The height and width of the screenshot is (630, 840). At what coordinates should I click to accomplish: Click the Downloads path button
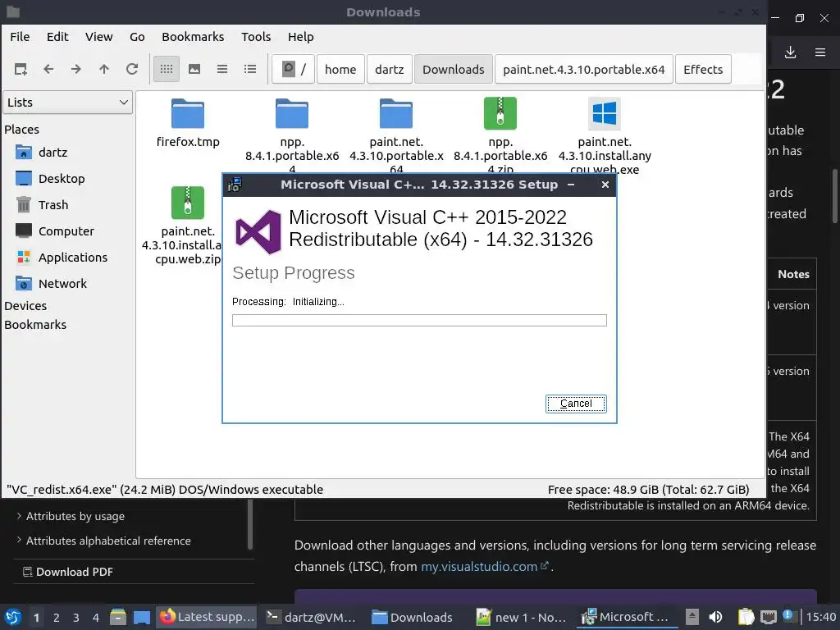453,69
